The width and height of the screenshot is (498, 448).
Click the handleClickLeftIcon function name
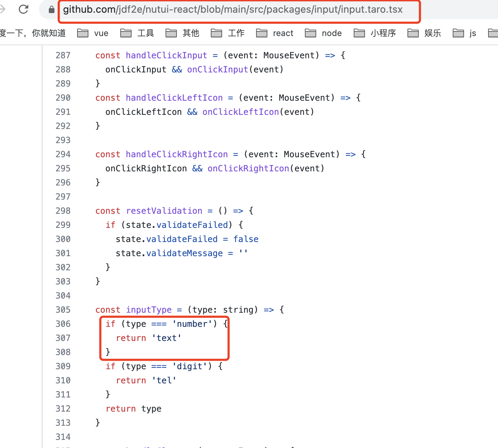click(174, 98)
